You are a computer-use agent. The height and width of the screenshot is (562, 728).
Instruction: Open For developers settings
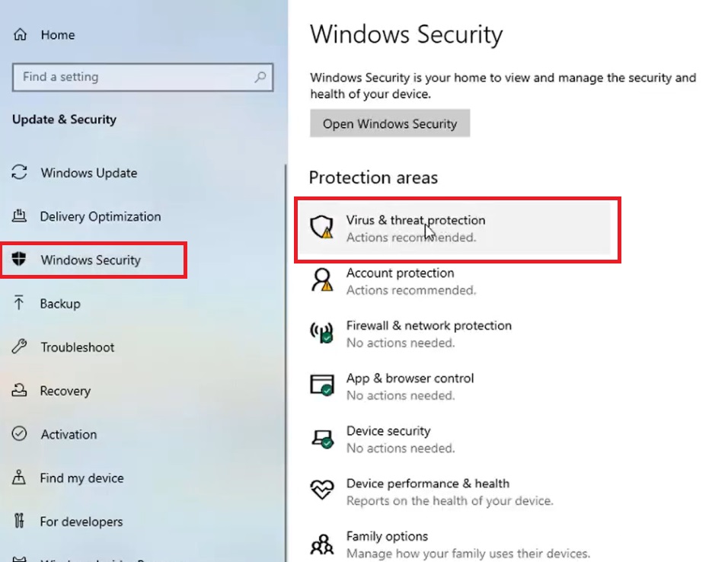click(x=81, y=522)
